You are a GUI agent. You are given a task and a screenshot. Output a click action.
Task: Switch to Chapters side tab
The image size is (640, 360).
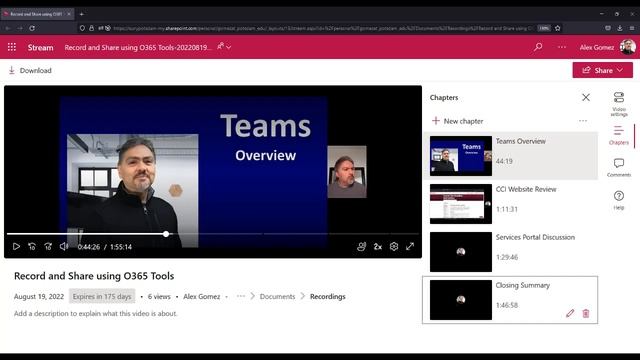(619, 136)
